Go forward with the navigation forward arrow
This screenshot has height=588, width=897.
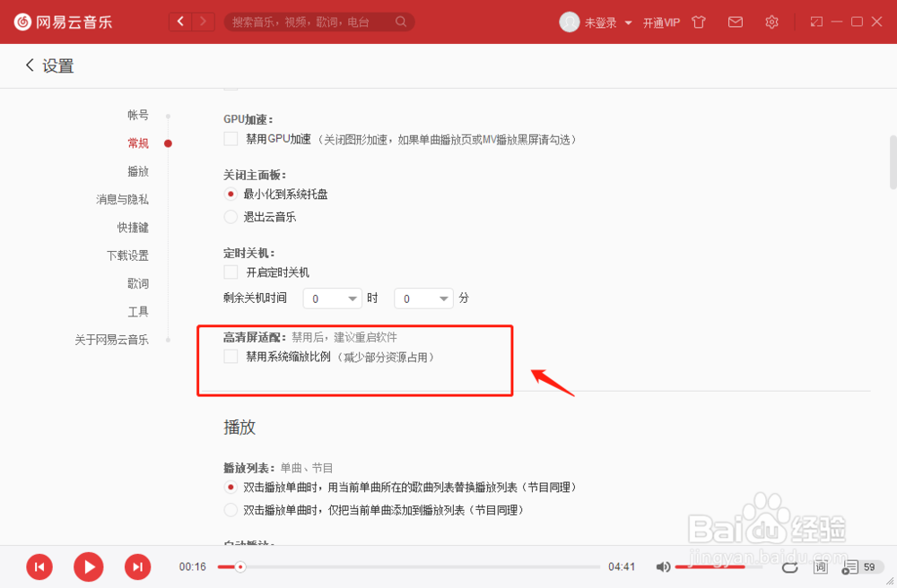(x=203, y=22)
